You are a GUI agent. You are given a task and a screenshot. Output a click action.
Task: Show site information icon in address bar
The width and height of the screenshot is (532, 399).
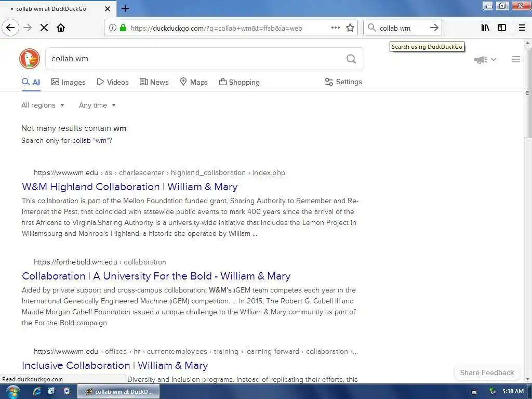coord(112,28)
